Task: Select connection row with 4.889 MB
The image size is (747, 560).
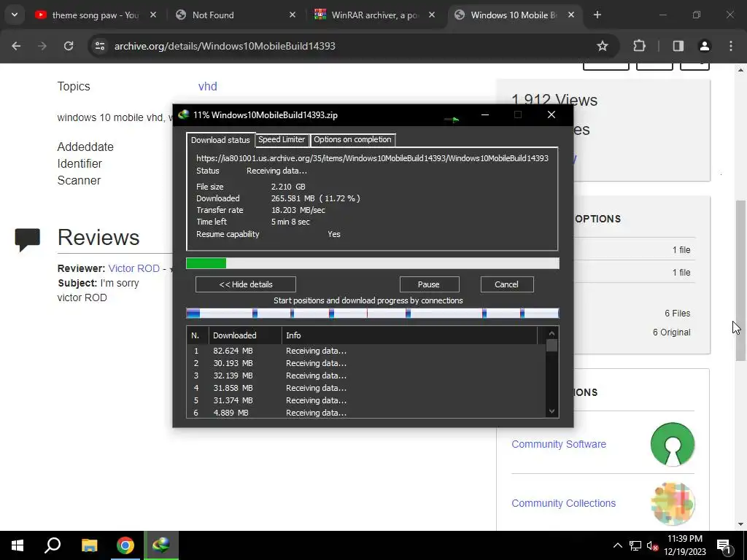Action: pyautogui.click(x=366, y=413)
